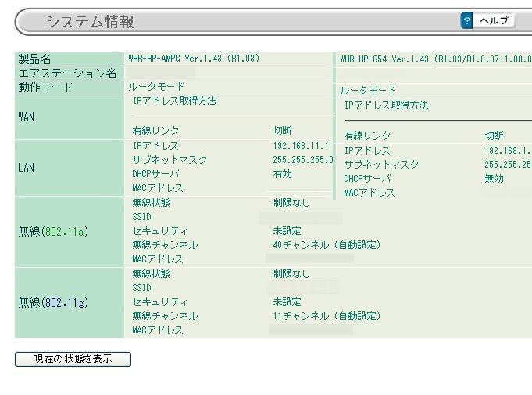The width and height of the screenshot is (532, 395).
Task: Click 無線状態 in the 802.11a section
Action: (x=151, y=203)
